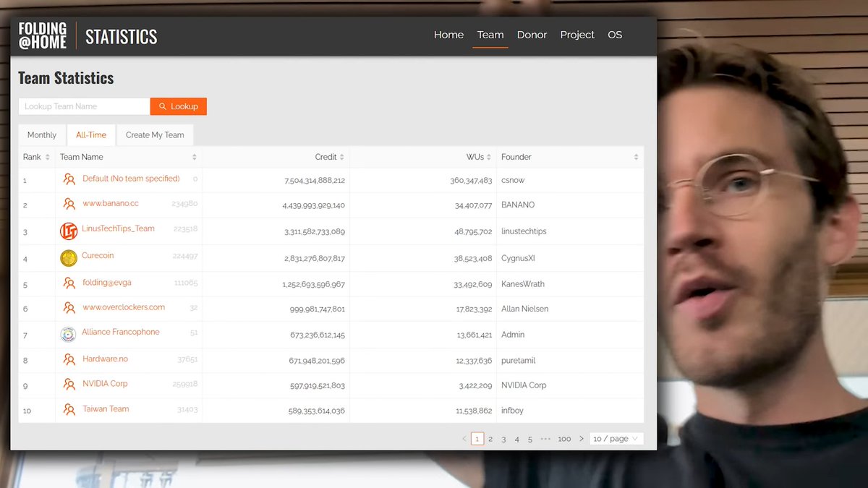868x488 pixels.
Task: Select page 1 in pagination
Action: click(477, 439)
